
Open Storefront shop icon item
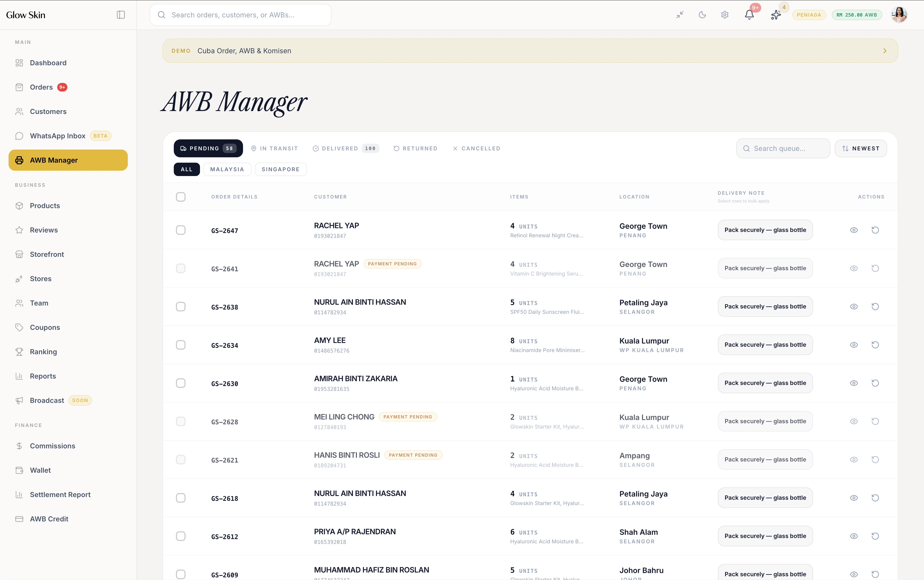click(x=68, y=254)
